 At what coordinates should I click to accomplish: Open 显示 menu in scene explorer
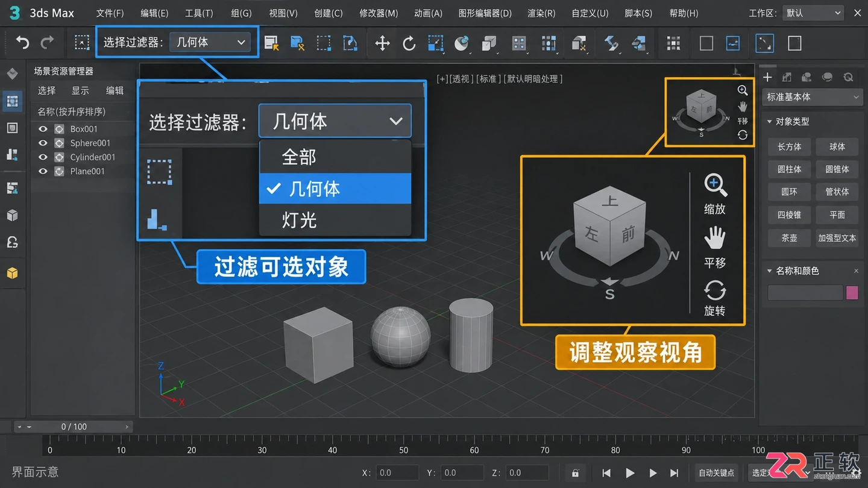click(80, 90)
